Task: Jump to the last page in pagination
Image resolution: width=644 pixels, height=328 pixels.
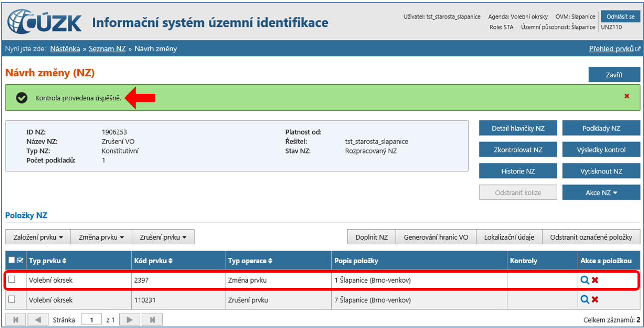Action: 152,320
